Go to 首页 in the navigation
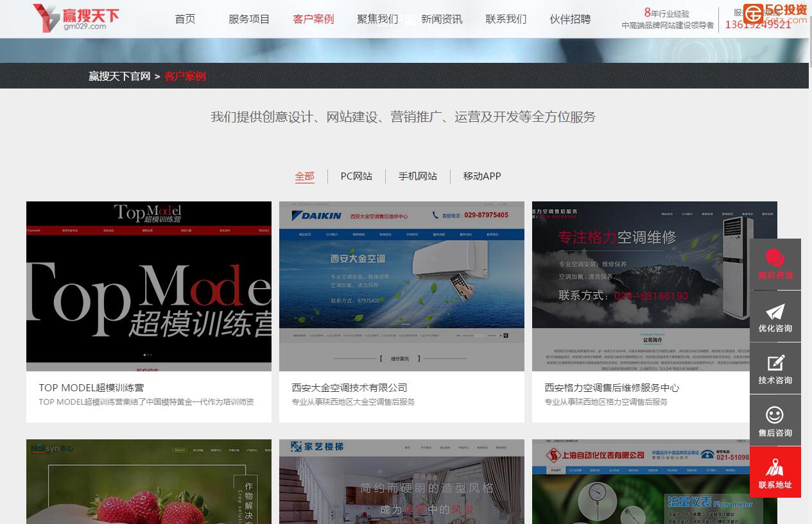Screen dimensions: 812x524 186,19
